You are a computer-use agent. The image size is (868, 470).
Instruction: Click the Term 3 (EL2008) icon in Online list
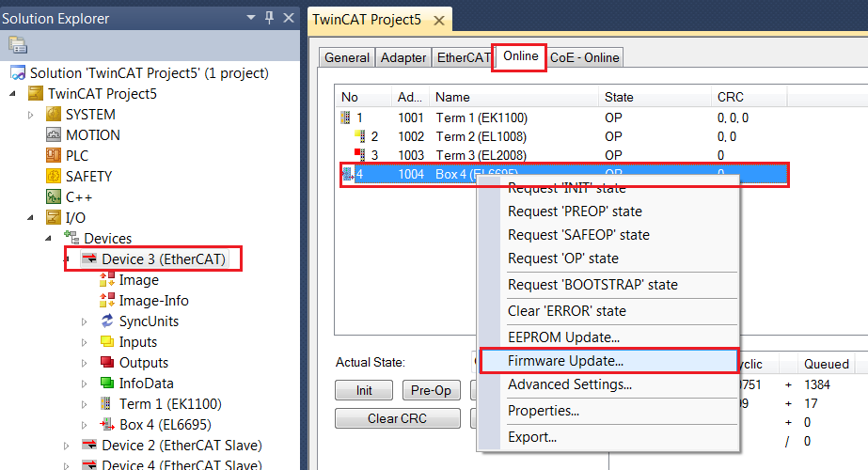click(x=360, y=155)
